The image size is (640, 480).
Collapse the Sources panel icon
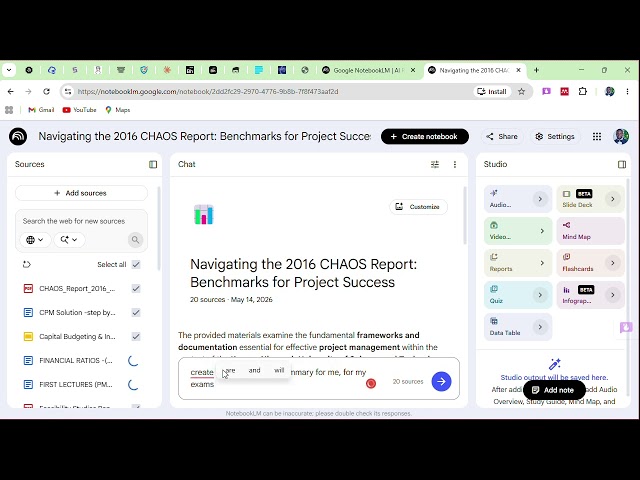[153, 164]
